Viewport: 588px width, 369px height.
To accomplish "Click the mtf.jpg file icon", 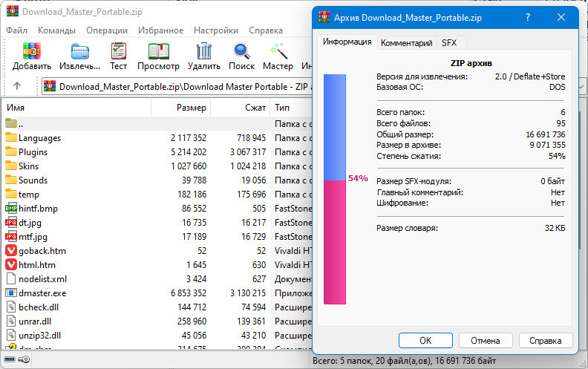I will point(11,237).
